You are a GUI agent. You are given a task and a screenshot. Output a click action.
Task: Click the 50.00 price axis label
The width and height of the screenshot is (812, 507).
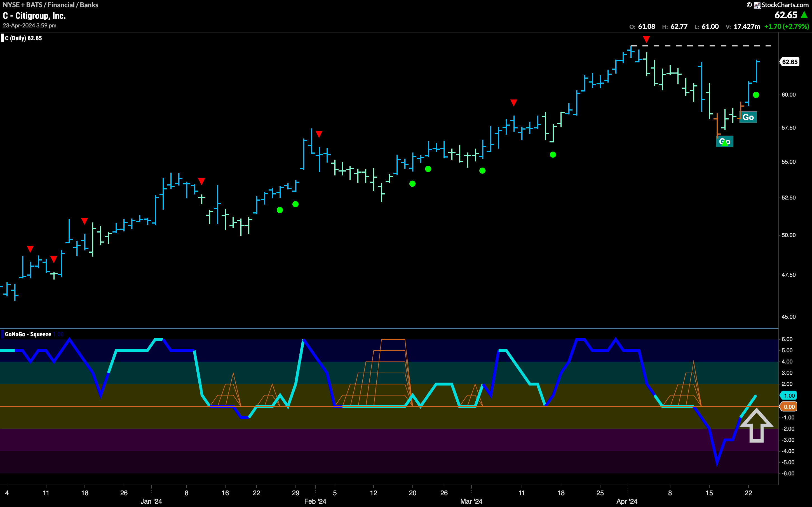click(x=788, y=235)
